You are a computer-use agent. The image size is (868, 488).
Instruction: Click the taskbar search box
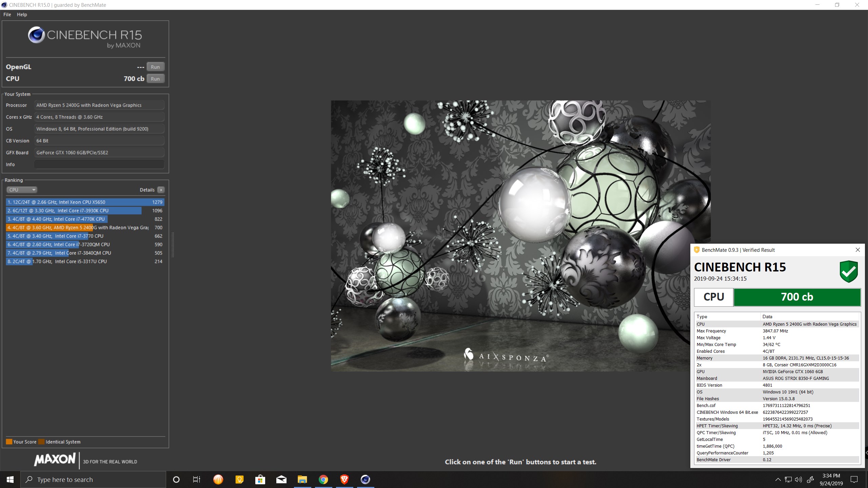(x=93, y=480)
